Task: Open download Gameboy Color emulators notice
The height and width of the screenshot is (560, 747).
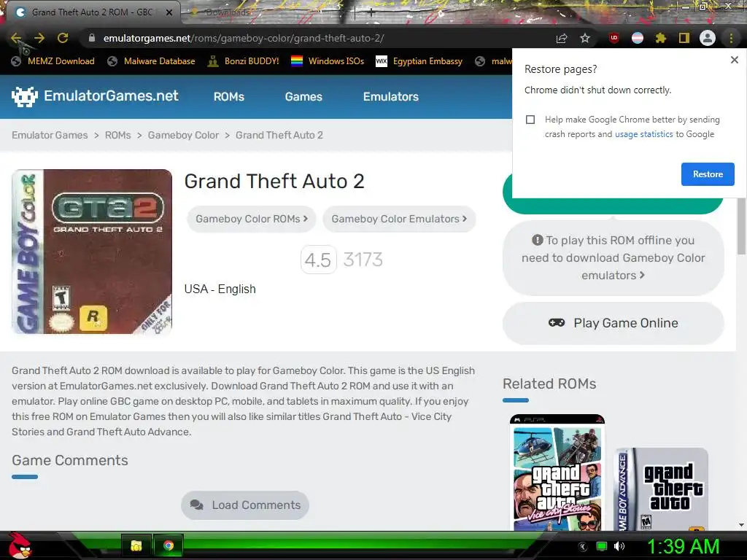Action: pyautogui.click(x=613, y=257)
